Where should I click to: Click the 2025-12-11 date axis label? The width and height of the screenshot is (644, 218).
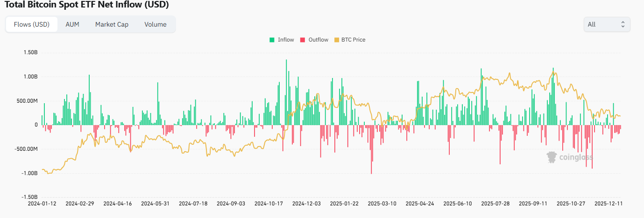point(608,204)
